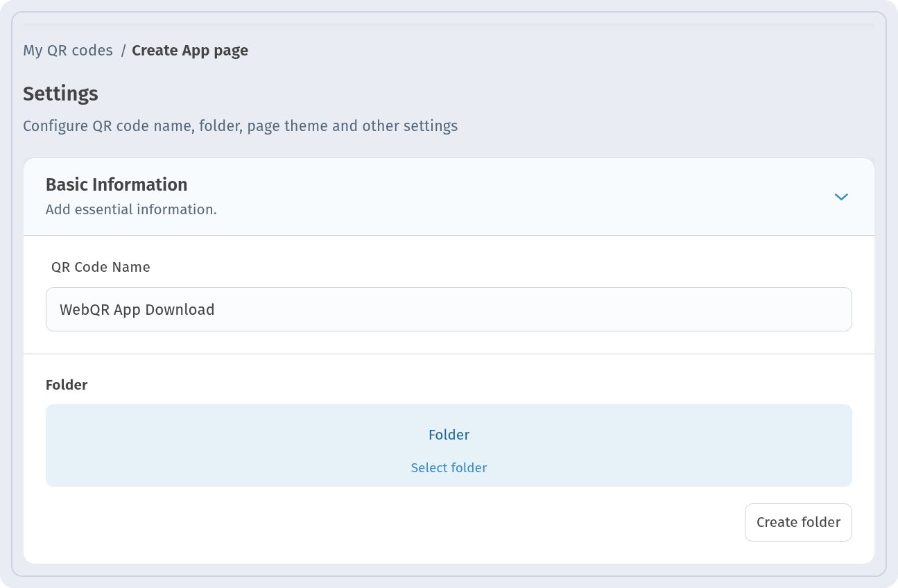Image resolution: width=898 pixels, height=588 pixels.
Task: Click the Configure QR code name description text
Action: pos(240,126)
